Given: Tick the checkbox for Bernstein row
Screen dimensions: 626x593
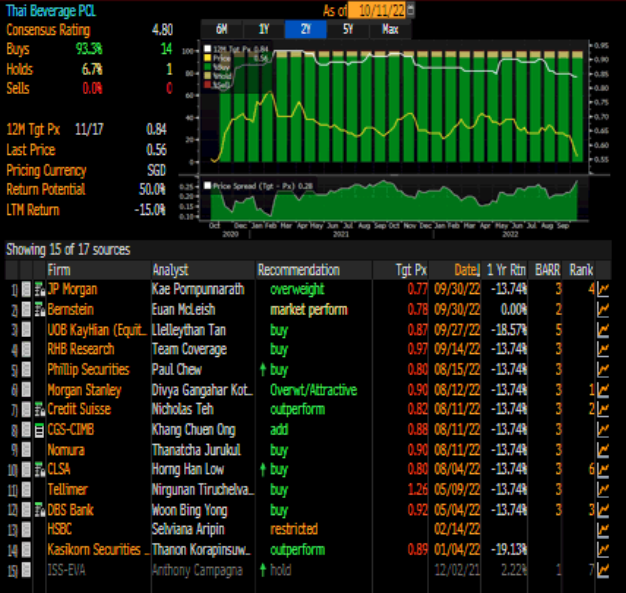Looking at the screenshot, I should 26,309.
